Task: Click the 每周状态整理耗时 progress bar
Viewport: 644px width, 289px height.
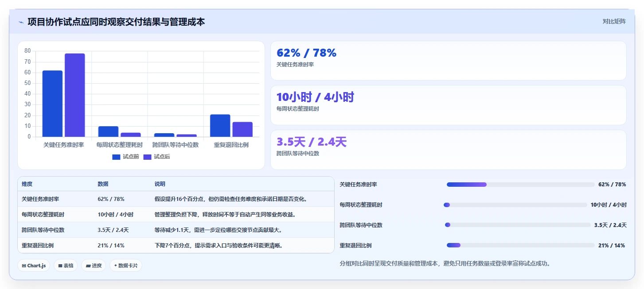Action: (x=515, y=205)
